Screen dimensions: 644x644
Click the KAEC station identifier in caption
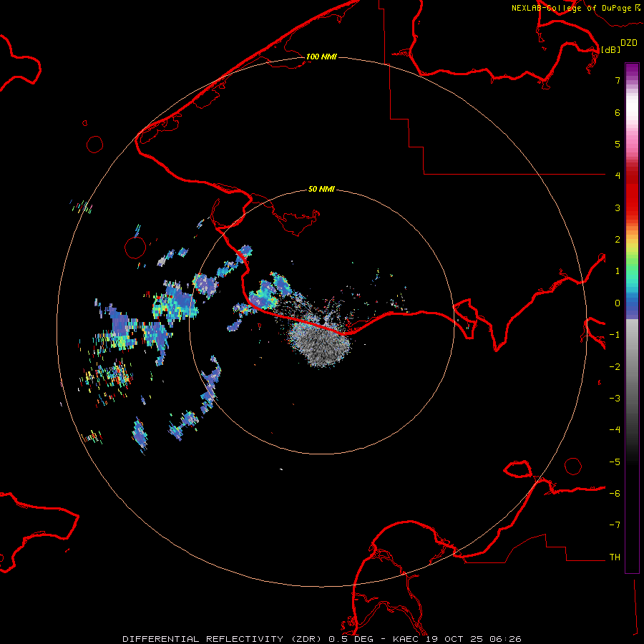406,639
